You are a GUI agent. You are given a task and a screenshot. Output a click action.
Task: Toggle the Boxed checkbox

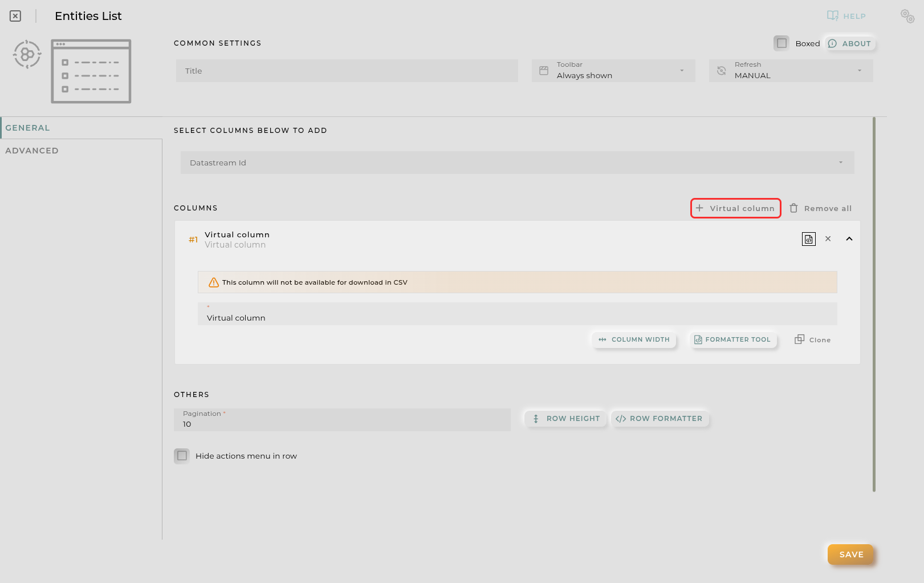click(x=781, y=43)
